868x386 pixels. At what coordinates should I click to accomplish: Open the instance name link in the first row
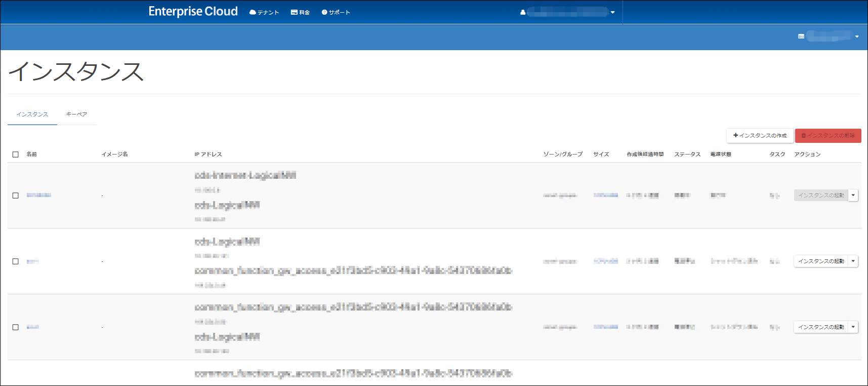(39, 196)
